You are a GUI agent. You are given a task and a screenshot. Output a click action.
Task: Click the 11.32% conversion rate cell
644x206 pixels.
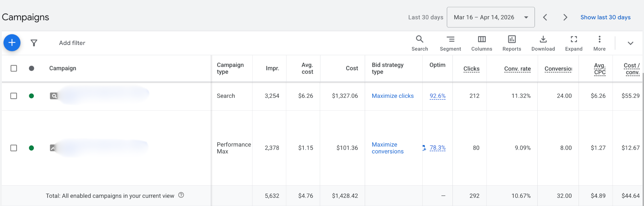pyautogui.click(x=521, y=96)
